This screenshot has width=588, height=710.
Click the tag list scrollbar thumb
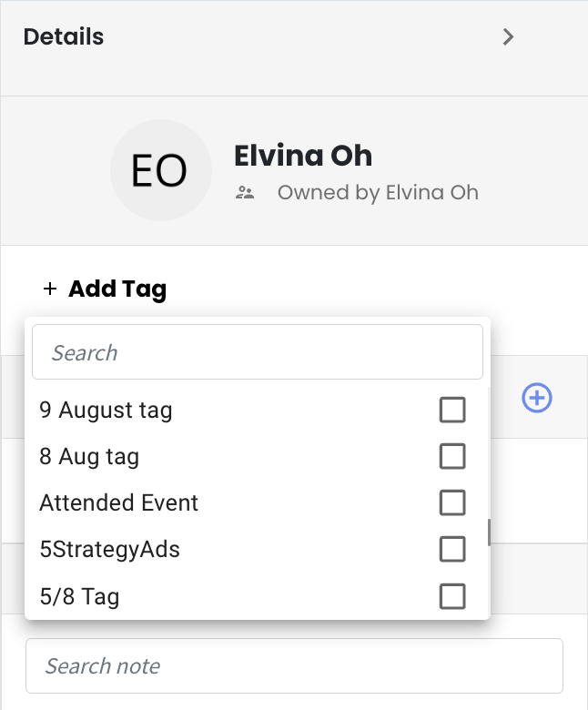coord(489,532)
